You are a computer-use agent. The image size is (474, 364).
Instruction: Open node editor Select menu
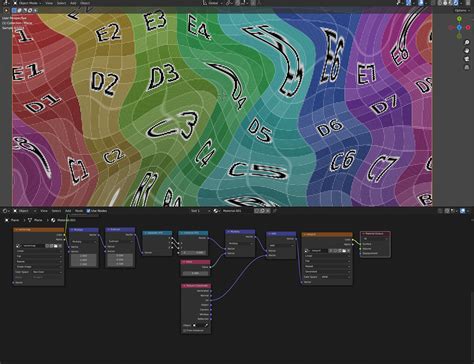[x=56, y=211]
